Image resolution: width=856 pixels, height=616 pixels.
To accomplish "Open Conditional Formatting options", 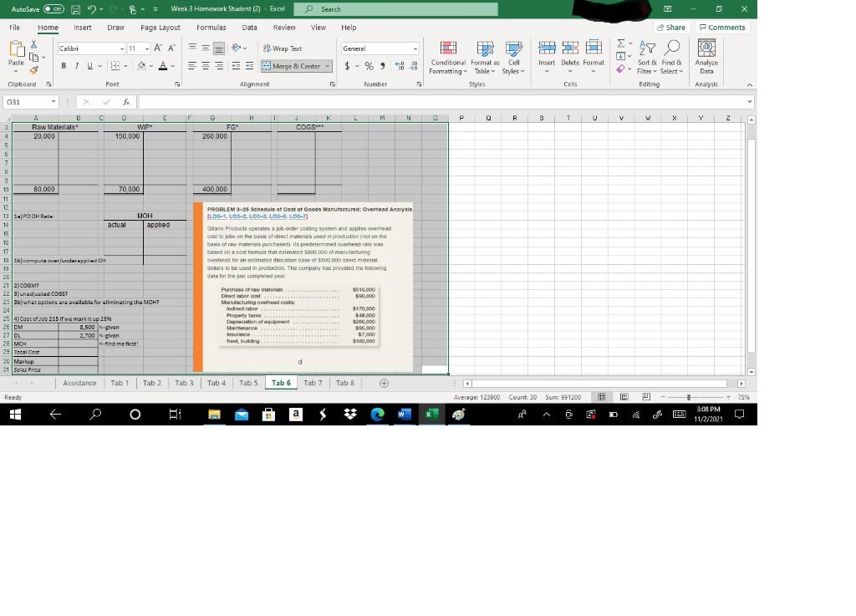I will coord(448,59).
